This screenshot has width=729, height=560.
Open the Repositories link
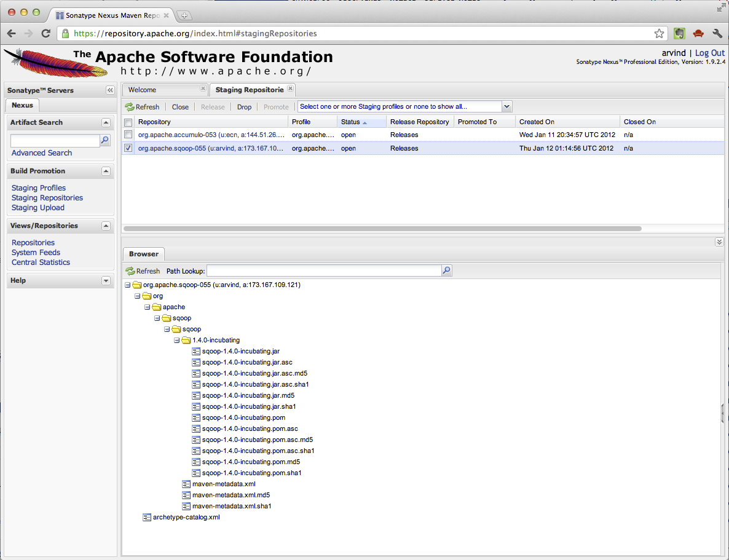[33, 243]
